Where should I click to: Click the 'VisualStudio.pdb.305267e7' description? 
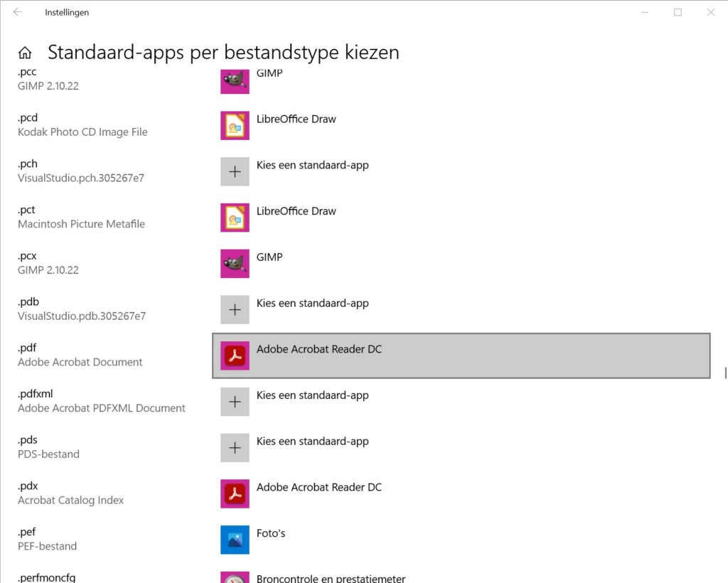pyautogui.click(x=82, y=316)
